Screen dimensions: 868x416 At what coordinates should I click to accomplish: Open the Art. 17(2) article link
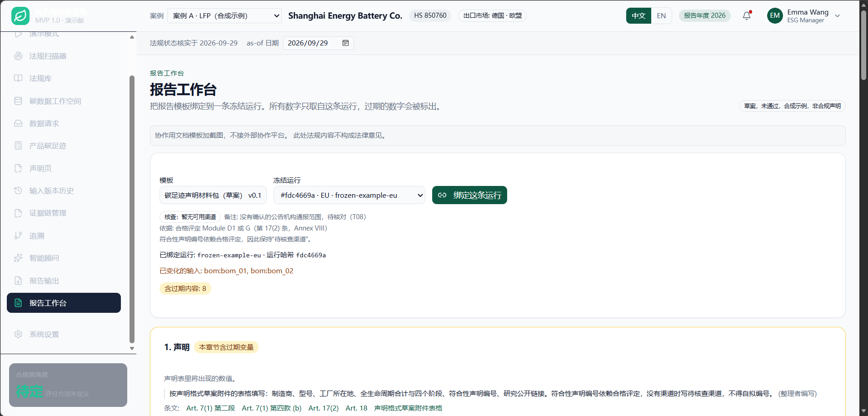pyautogui.click(x=323, y=408)
